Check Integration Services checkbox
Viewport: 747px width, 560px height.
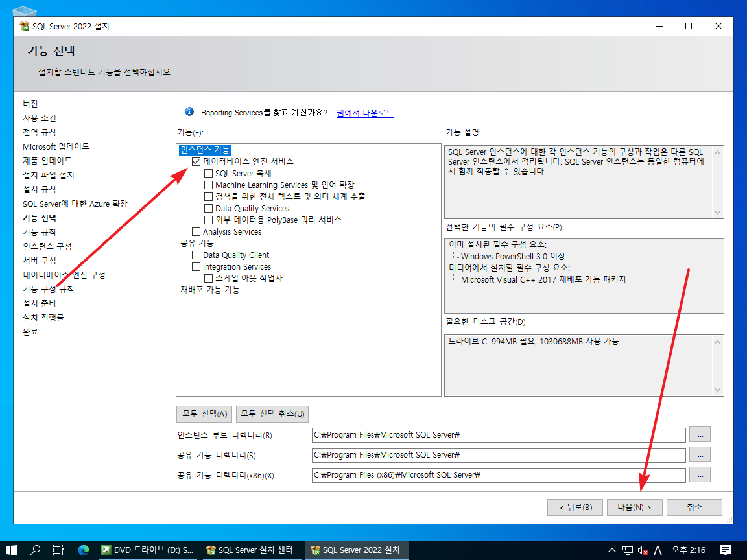(196, 266)
